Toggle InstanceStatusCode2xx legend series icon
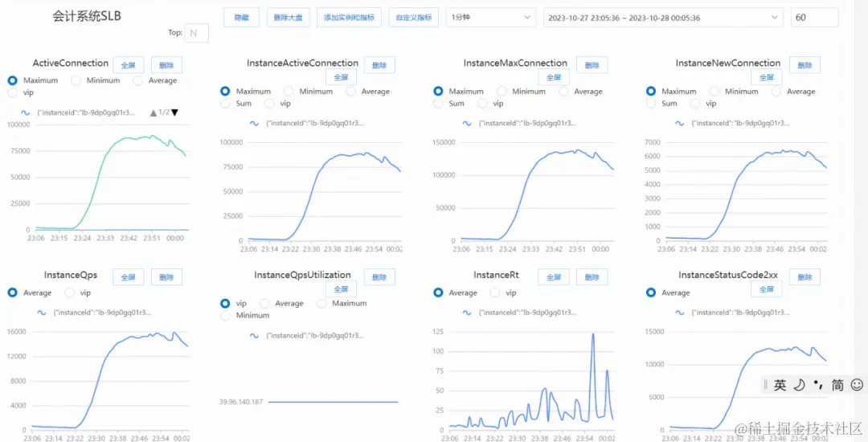This screenshot has height=442, width=868. pyautogui.click(x=680, y=313)
